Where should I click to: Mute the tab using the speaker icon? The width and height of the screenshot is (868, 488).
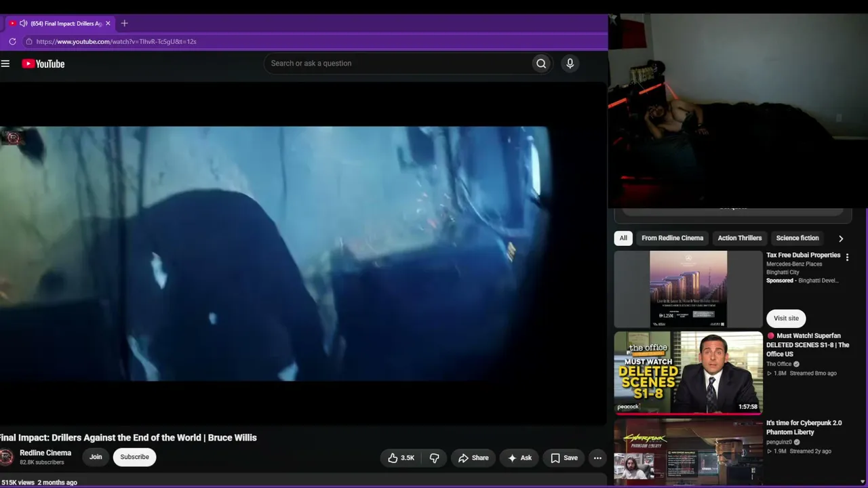pyautogui.click(x=23, y=24)
